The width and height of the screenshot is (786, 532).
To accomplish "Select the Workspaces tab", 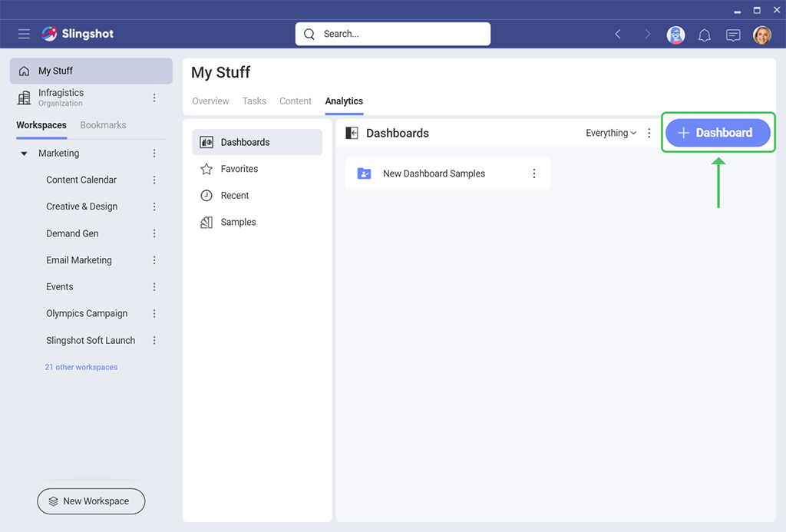I will (x=41, y=125).
